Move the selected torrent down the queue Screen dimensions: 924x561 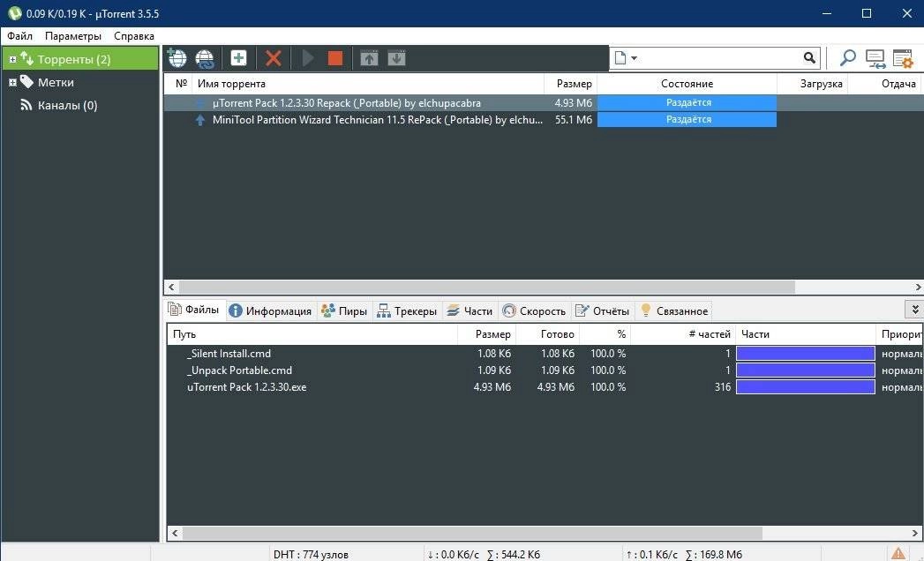coord(395,57)
